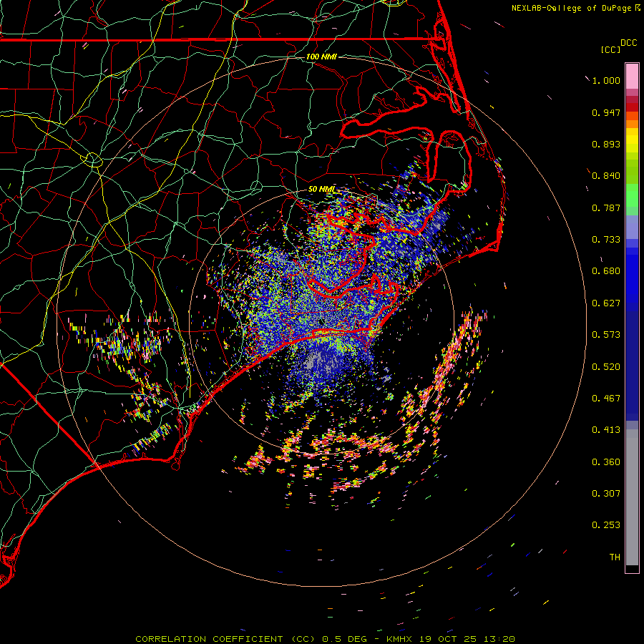The width and height of the screenshot is (644, 644).
Task: Click the 0.680 legend value
Action: click(x=606, y=271)
